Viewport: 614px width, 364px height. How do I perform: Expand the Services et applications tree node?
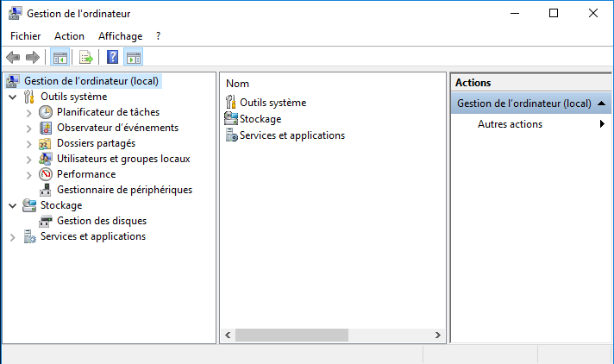(13, 237)
